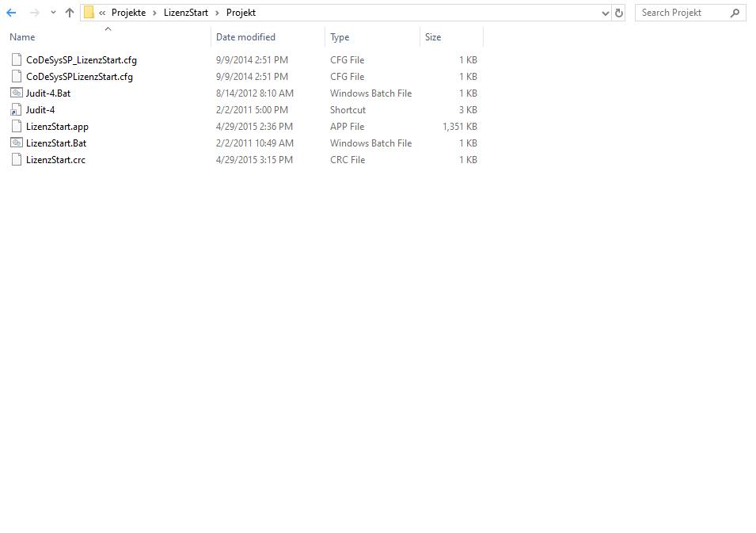
Task: Select the Judit-4.Bat file name
Action: tap(48, 93)
